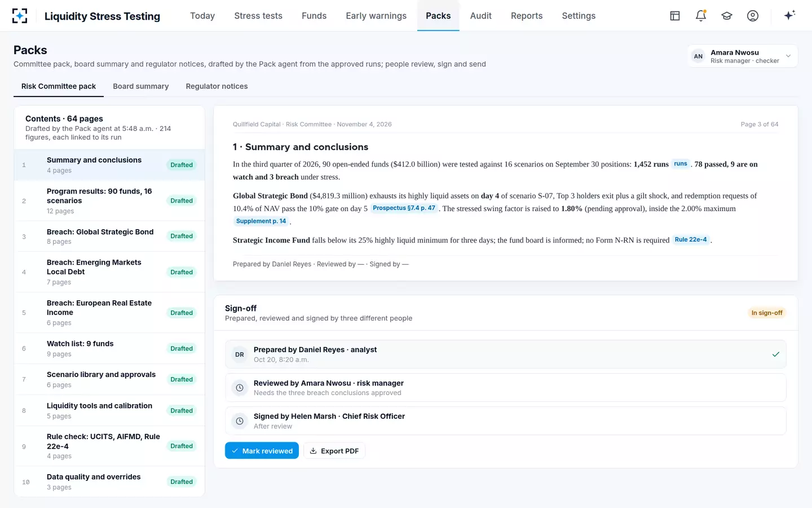812x508 pixels.
Task: Click the Liquidity Stress Testing logo icon
Action: (20, 16)
